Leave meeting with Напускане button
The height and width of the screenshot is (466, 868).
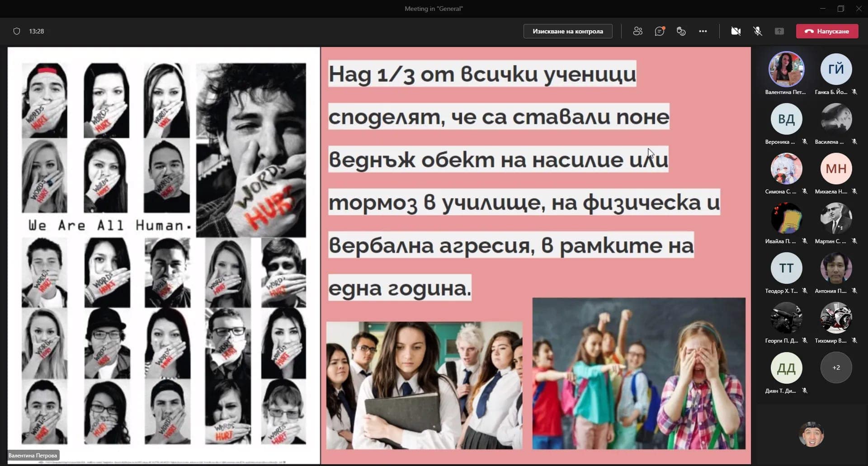(x=827, y=31)
